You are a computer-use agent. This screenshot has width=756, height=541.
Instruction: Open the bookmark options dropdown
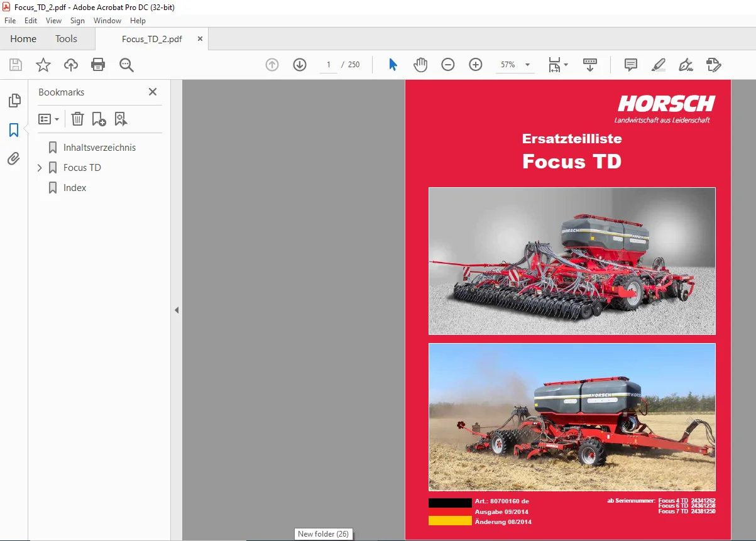(49, 119)
